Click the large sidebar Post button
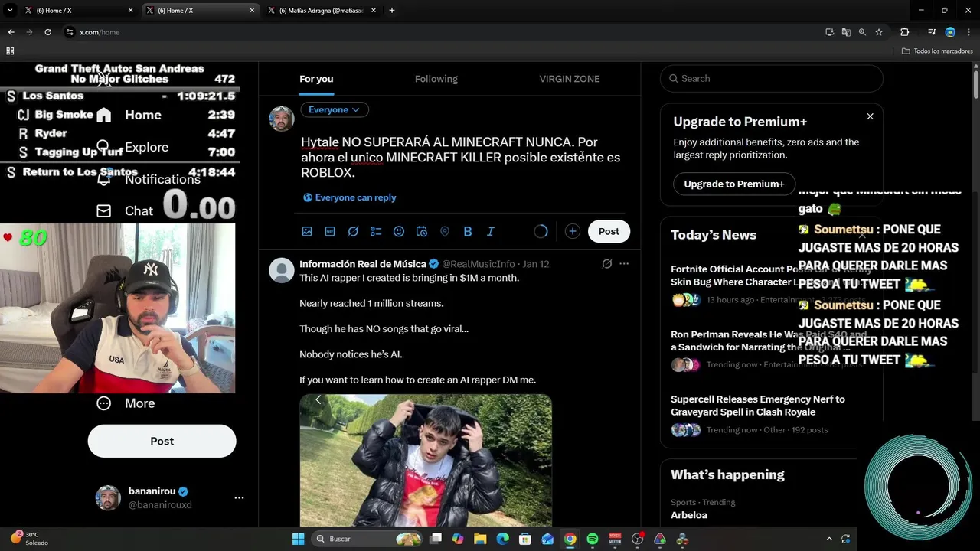The image size is (980, 551). pos(162,441)
